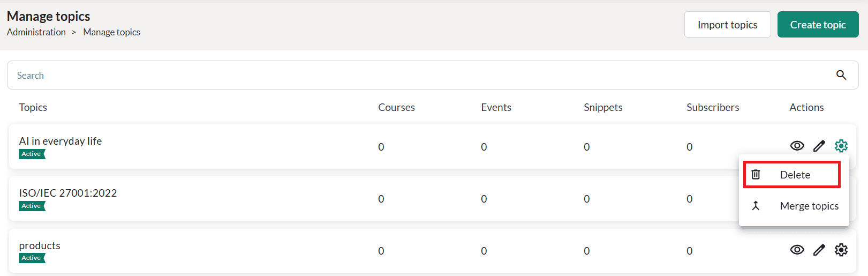Click the Events column header
The height and width of the screenshot is (276, 868).
pyautogui.click(x=496, y=107)
